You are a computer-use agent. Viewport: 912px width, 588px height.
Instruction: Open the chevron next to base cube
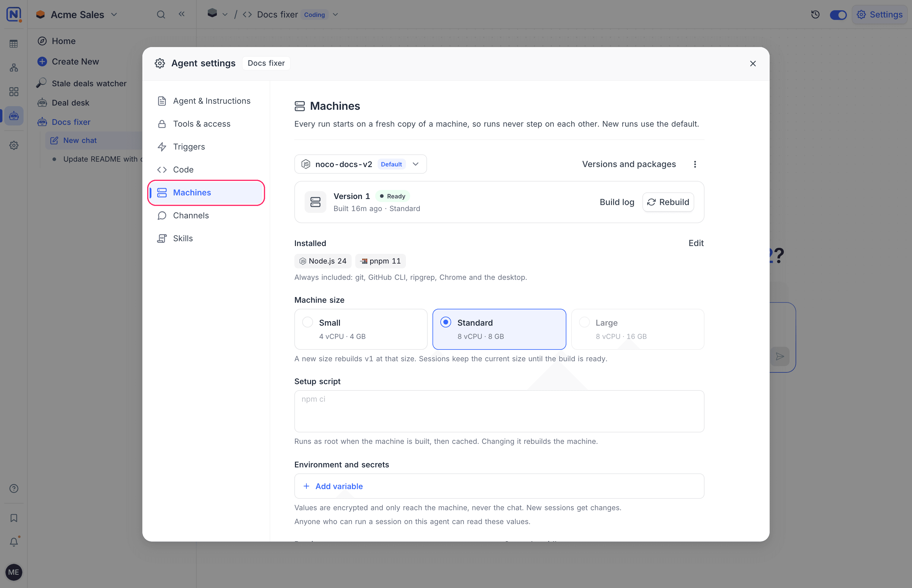(x=225, y=14)
